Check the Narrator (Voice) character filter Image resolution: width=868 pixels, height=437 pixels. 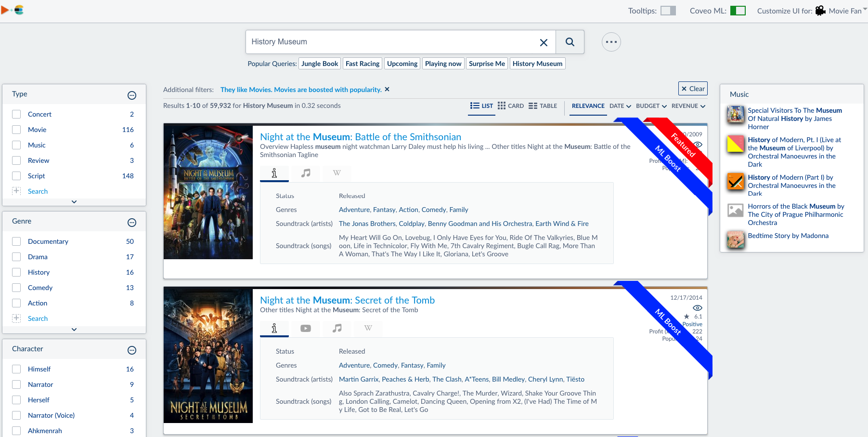[16, 415]
